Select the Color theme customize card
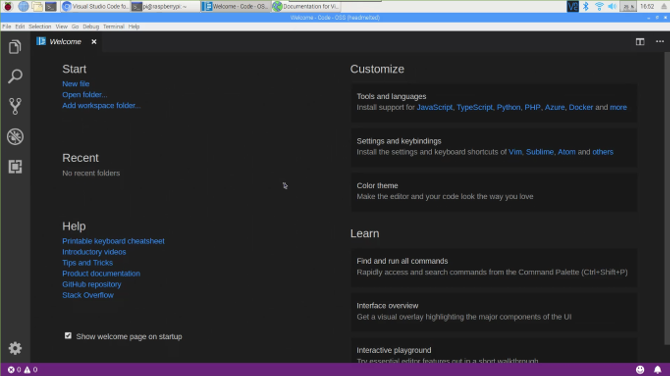 (494, 191)
